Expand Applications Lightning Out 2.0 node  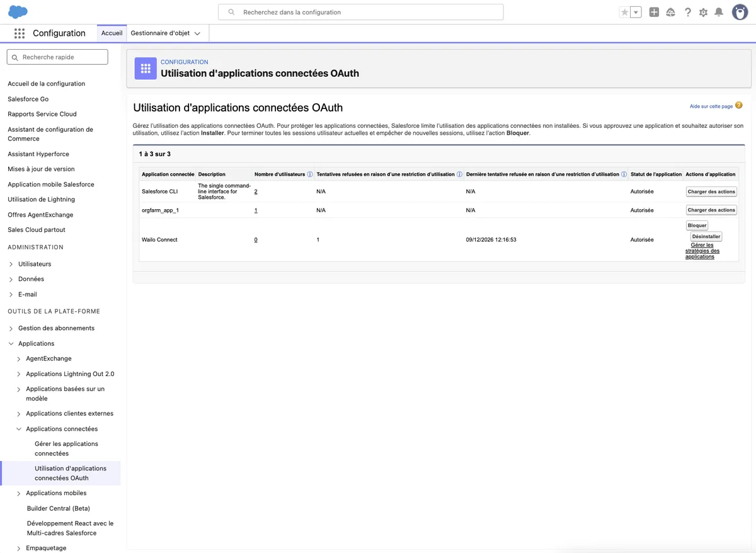pyautogui.click(x=19, y=374)
